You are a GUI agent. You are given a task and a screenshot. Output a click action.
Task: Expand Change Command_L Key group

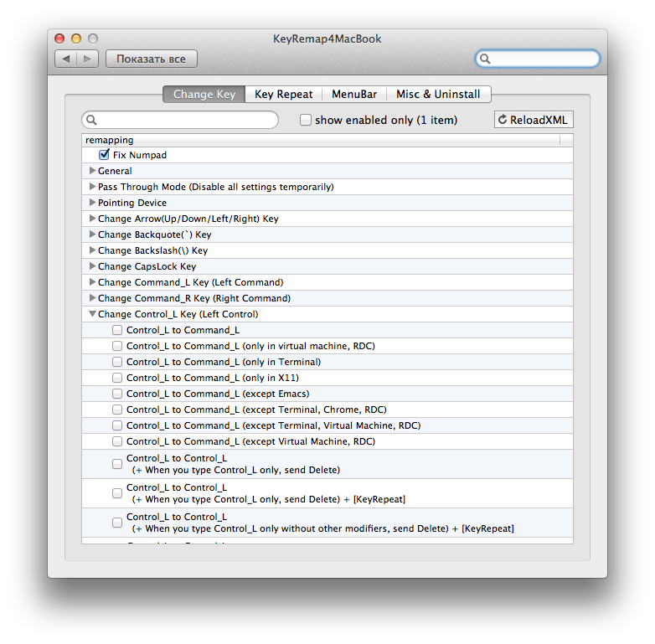coord(92,282)
